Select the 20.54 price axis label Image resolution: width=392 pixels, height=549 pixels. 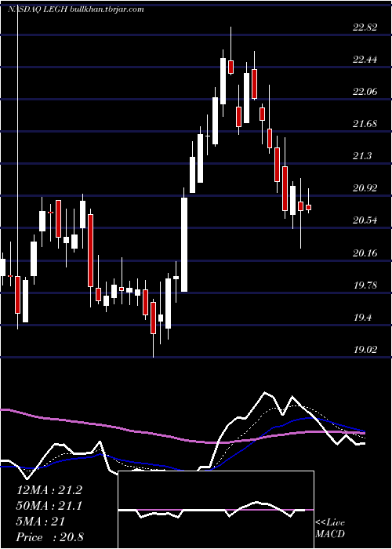(365, 220)
